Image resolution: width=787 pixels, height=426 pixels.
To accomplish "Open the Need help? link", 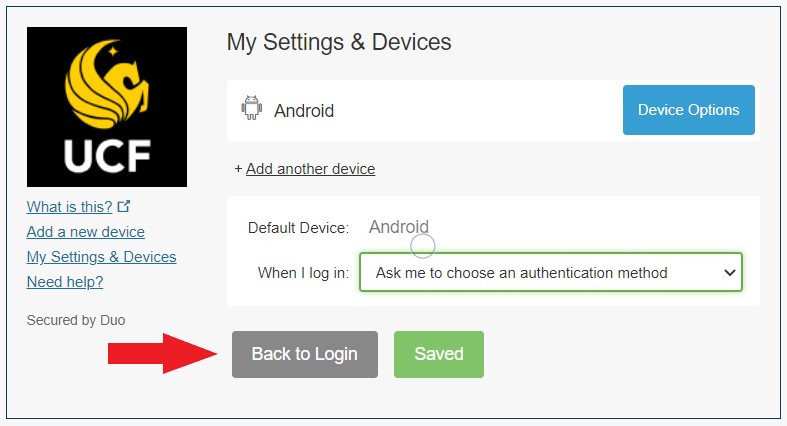I will click(65, 282).
